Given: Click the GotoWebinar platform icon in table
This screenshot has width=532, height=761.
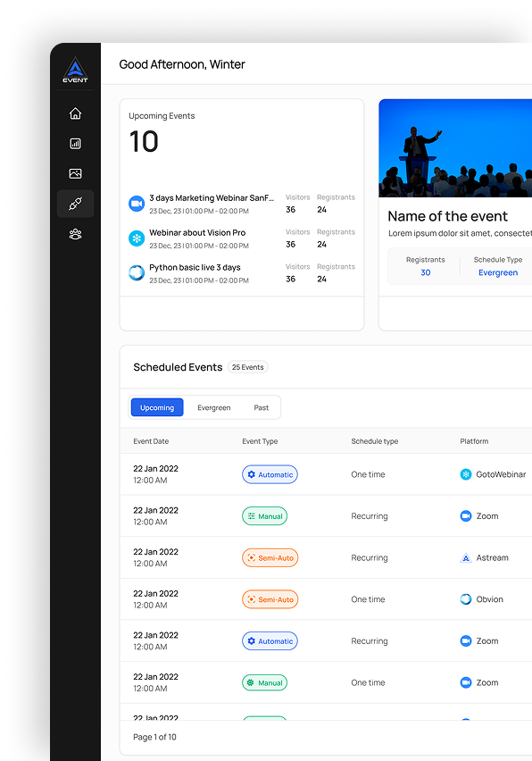Looking at the screenshot, I should pyautogui.click(x=466, y=474).
